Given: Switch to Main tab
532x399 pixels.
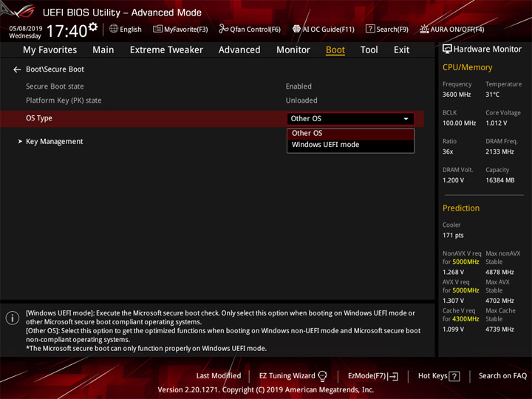Looking at the screenshot, I should [x=103, y=50].
